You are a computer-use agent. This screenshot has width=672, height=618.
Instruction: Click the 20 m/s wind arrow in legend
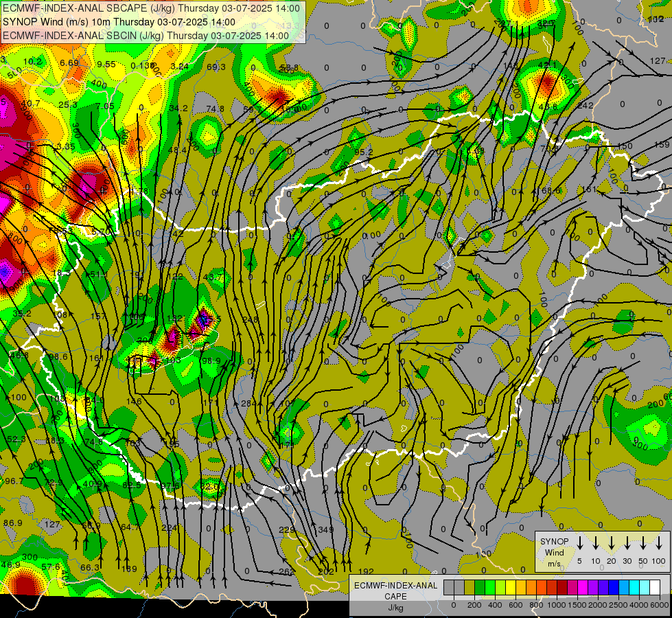pyautogui.click(x=611, y=543)
